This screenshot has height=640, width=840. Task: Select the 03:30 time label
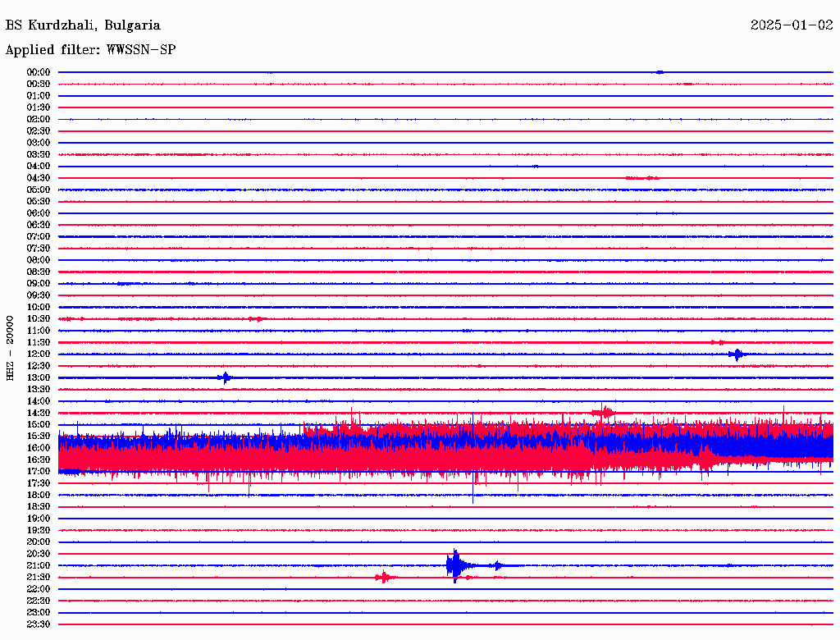tap(39, 154)
